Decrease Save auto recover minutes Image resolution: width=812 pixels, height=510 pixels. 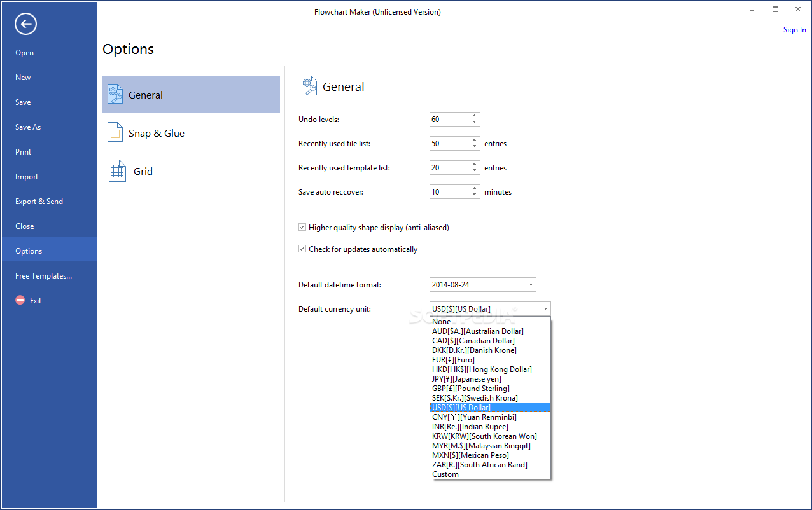(x=475, y=195)
